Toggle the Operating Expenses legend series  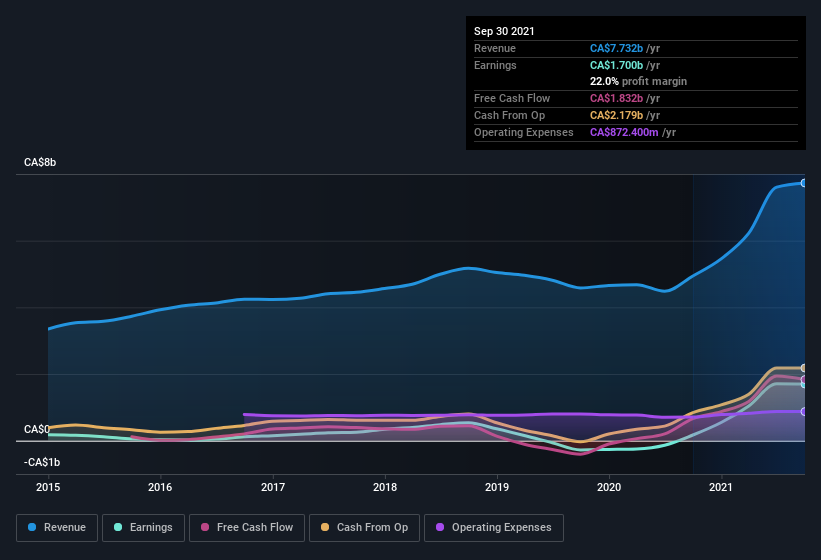[494, 528]
